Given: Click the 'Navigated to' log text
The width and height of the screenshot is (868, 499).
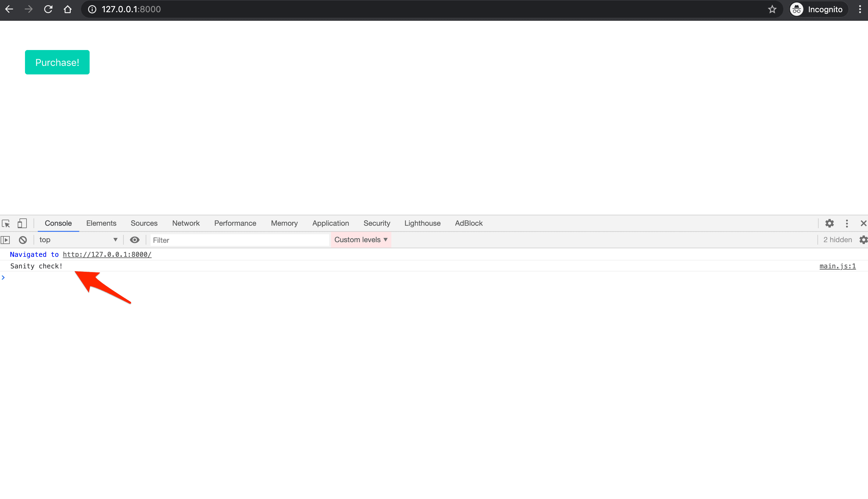Looking at the screenshot, I should [34, 255].
